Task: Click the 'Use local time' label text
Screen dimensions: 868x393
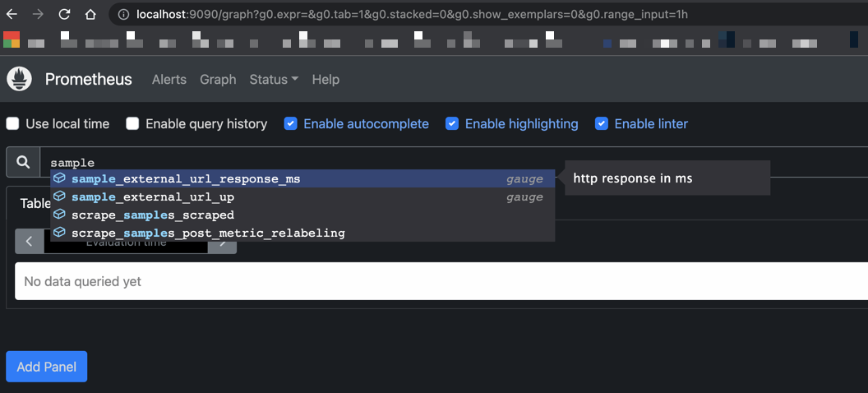Action: click(x=67, y=123)
